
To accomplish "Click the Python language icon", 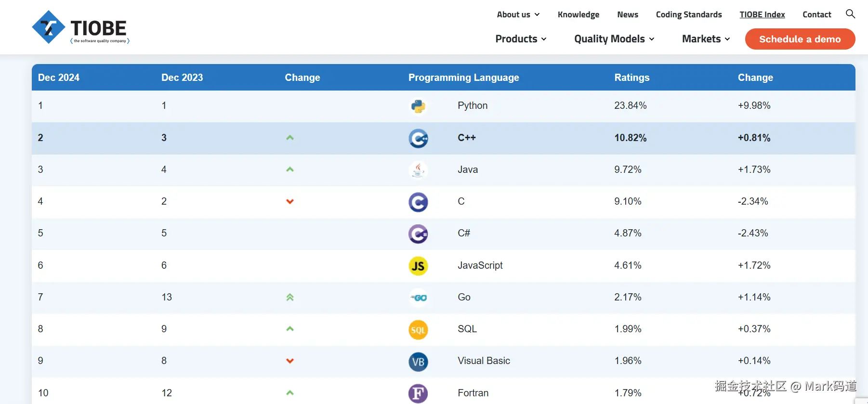I will 418,106.
